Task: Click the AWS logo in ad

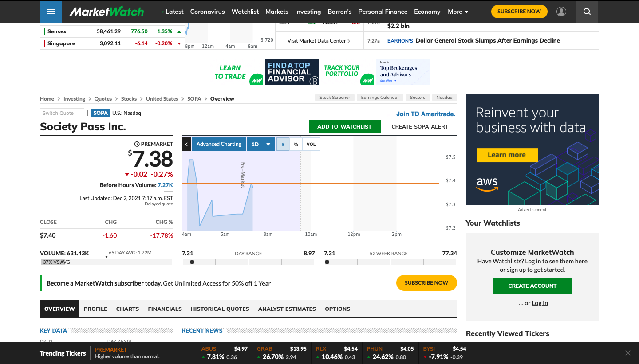Action: [x=487, y=184]
